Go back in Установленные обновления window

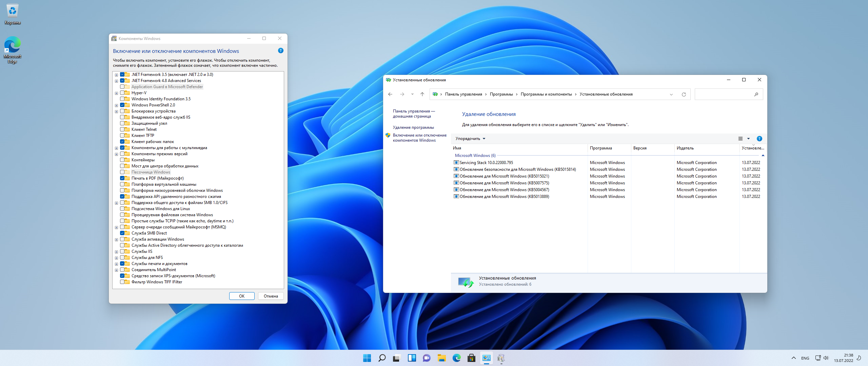tap(390, 94)
